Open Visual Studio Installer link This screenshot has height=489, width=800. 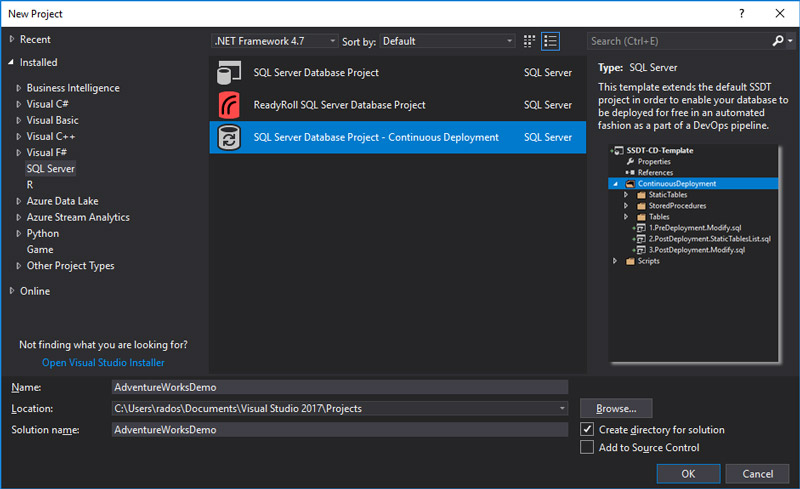[103, 362]
